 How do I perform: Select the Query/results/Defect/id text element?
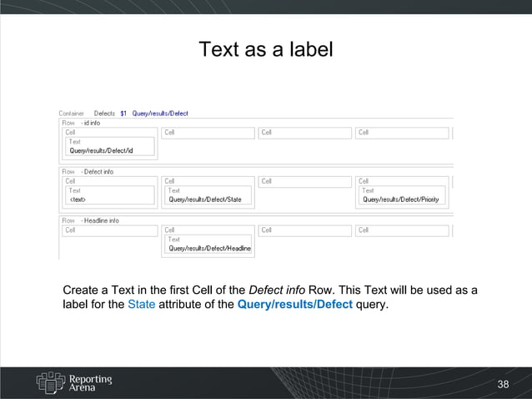tap(101, 151)
